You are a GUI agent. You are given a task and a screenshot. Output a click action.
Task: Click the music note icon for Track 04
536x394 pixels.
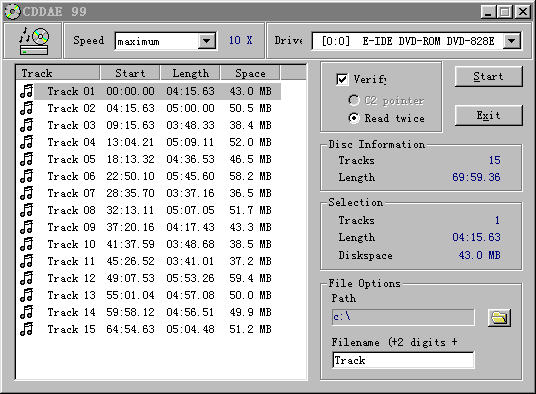pos(27,142)
